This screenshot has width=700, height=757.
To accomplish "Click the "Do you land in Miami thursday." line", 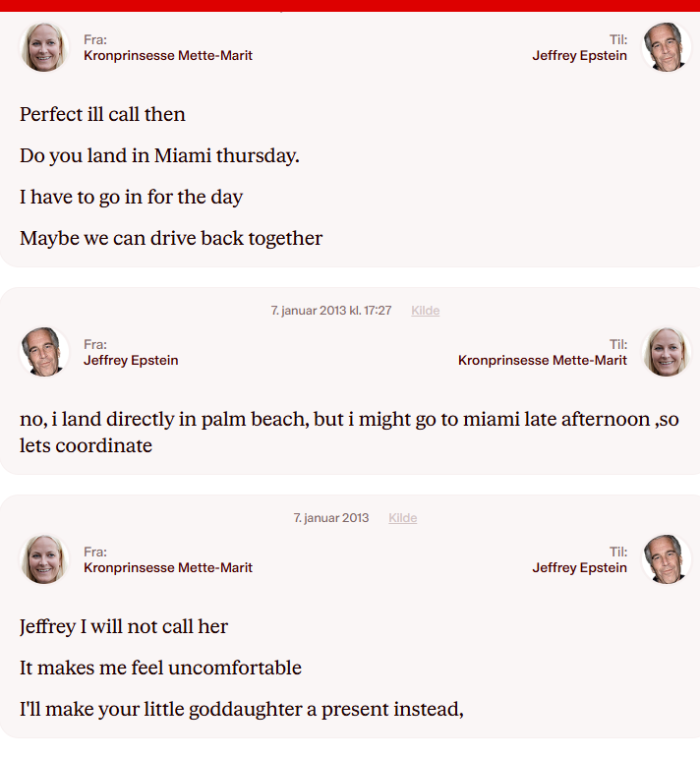I will (x=159, y=155).
